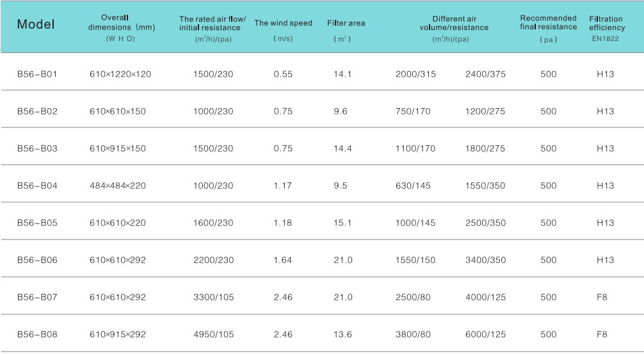Select F8 efficiency for B56-B07

point(602,297)
